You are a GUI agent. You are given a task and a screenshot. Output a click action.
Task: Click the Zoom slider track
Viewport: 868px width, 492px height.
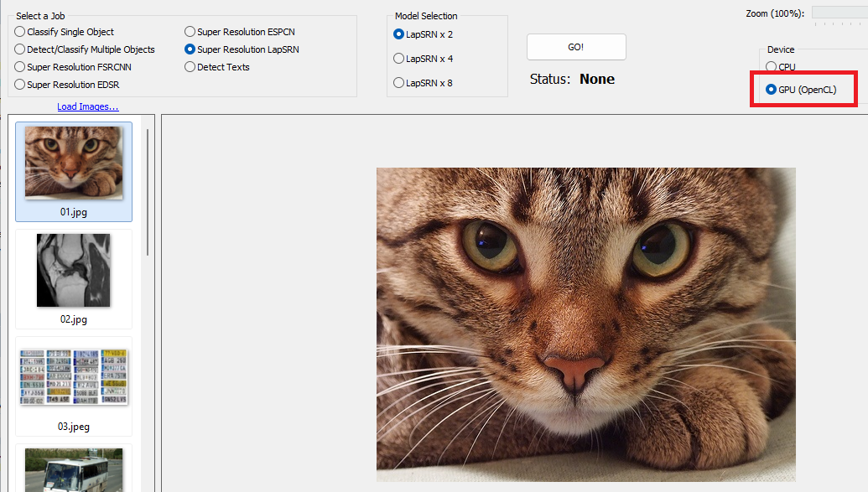pyautogui.click(x=839, y=13)
